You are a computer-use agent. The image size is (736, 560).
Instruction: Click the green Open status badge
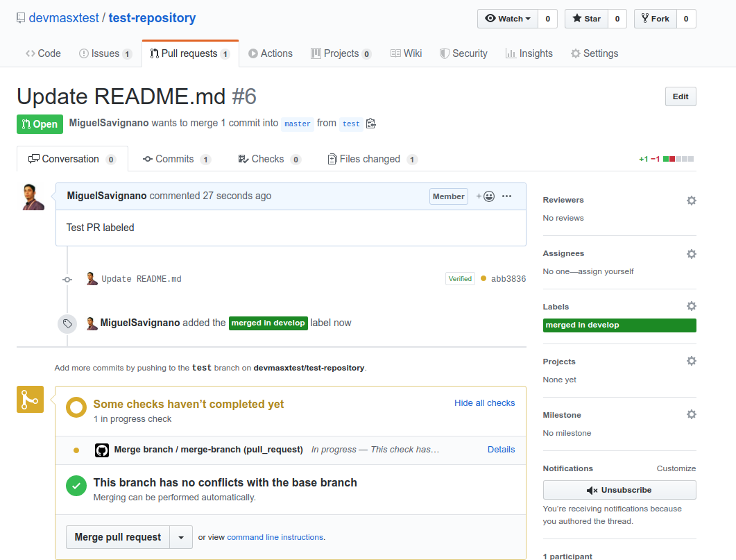click(x=40, y=124)
